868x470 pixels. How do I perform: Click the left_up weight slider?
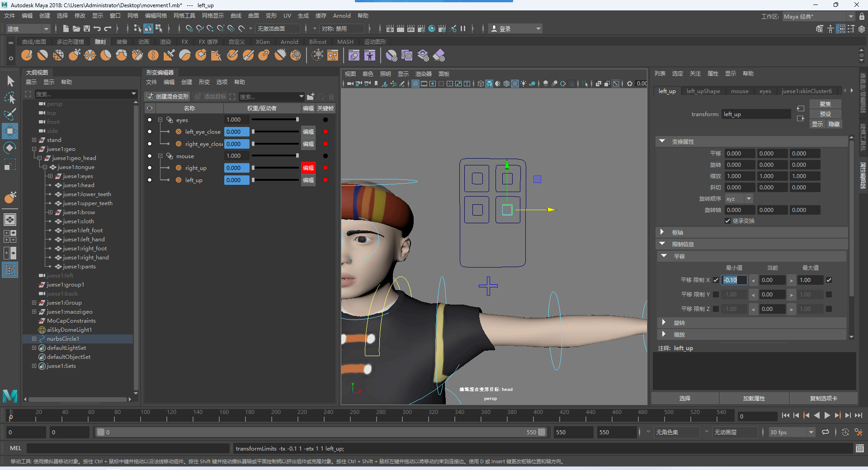pyautogui.click(x=275, y=180)
